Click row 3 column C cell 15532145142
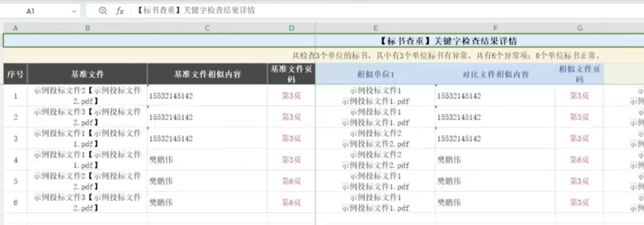Image resolution: width=644 pixels, height=225 pixels. tap(207, 138)
